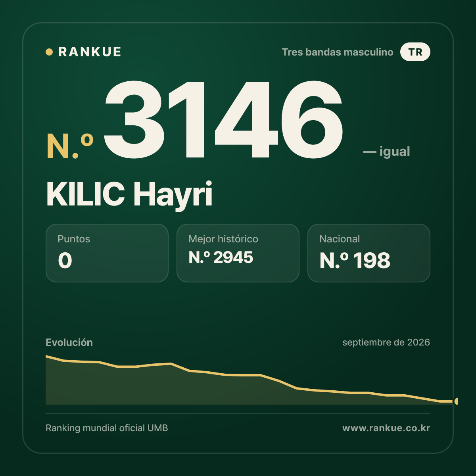Click the yellow dot beside RANKUE
The height and width of the screenshot is (476, 476).
click(x=49, y=52)
